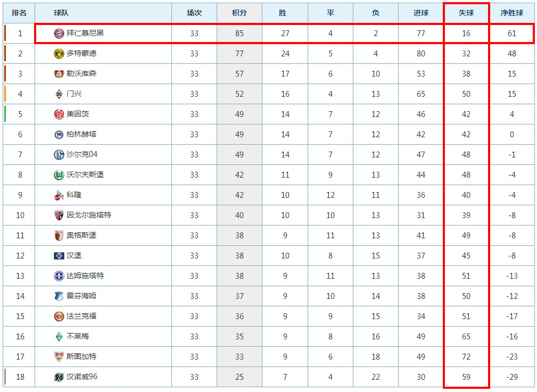Screen dimensions: 537x392
Task: Open the 拜仁慕尼黑 team link
Action: click(x=85, y=34)
